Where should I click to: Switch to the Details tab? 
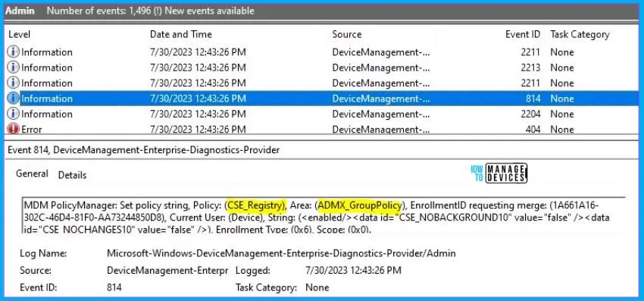[72, 175]
